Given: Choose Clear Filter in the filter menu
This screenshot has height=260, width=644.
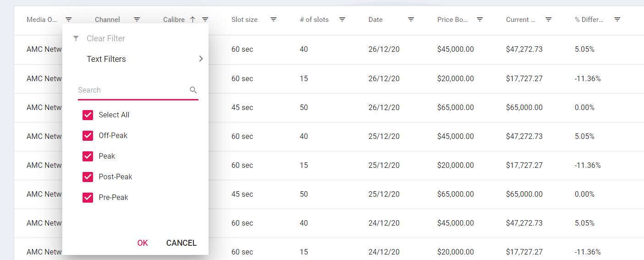Looking at the screenshot, I should (105, 39).
